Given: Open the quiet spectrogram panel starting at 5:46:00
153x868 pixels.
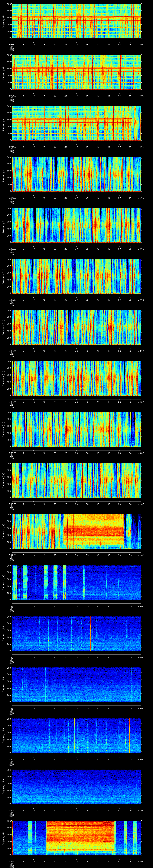Looking at the screenshot, I should point(76,787).
